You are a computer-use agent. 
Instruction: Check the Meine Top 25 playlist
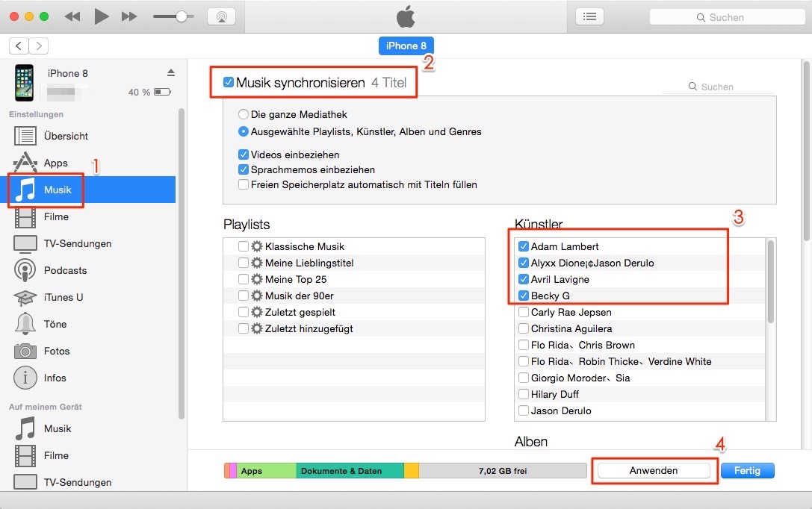(244, 279)
